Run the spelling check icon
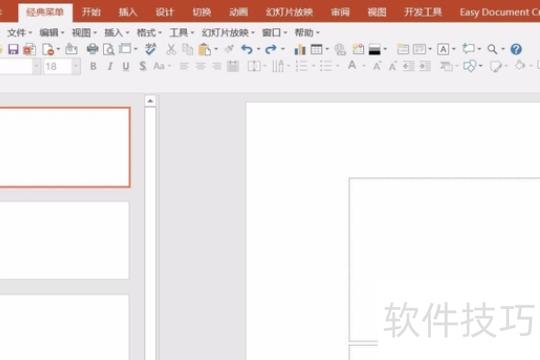Screen dimensions: 540x360 (x=150, y=49)
